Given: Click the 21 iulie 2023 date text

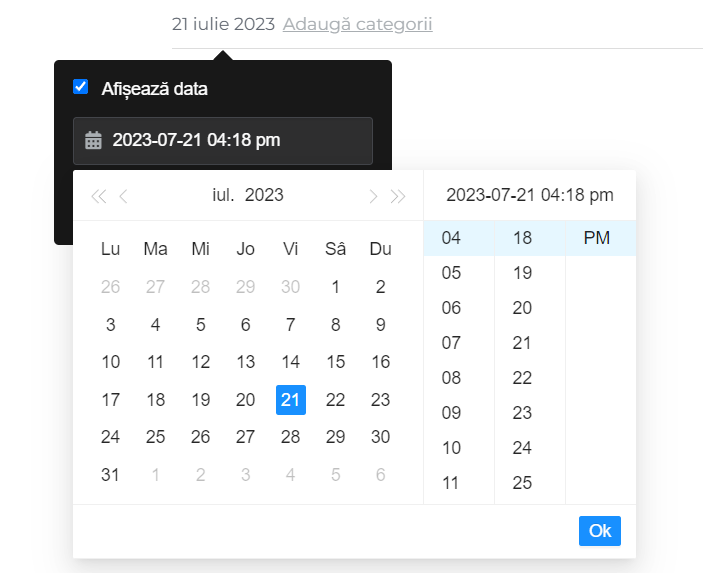Looking at the screenshot, I should (223, 24).
